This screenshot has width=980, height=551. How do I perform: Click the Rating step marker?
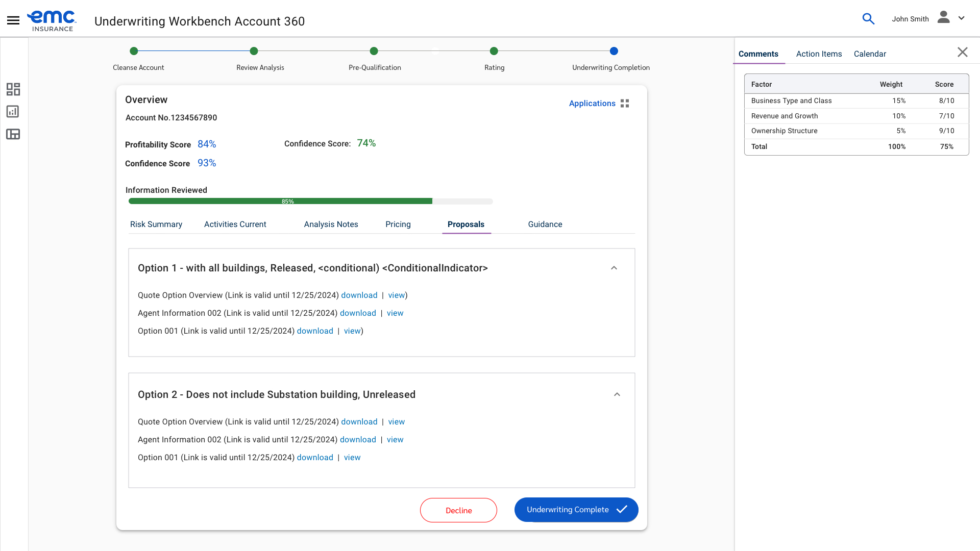494,51
